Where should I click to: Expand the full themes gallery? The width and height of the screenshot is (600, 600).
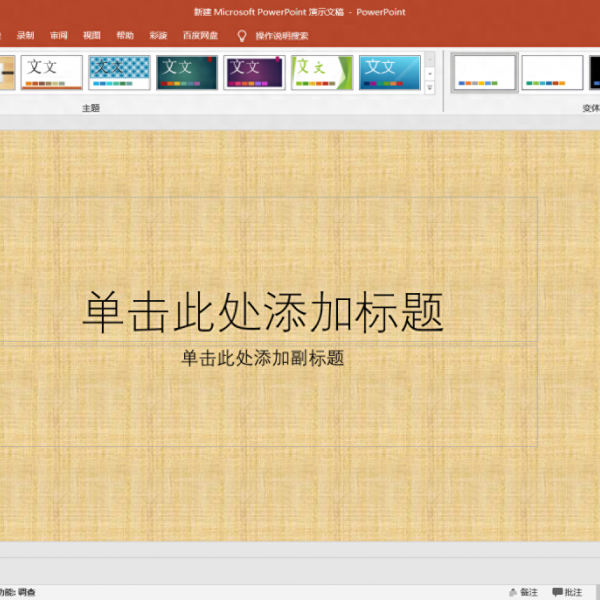[x=431, y=89]
